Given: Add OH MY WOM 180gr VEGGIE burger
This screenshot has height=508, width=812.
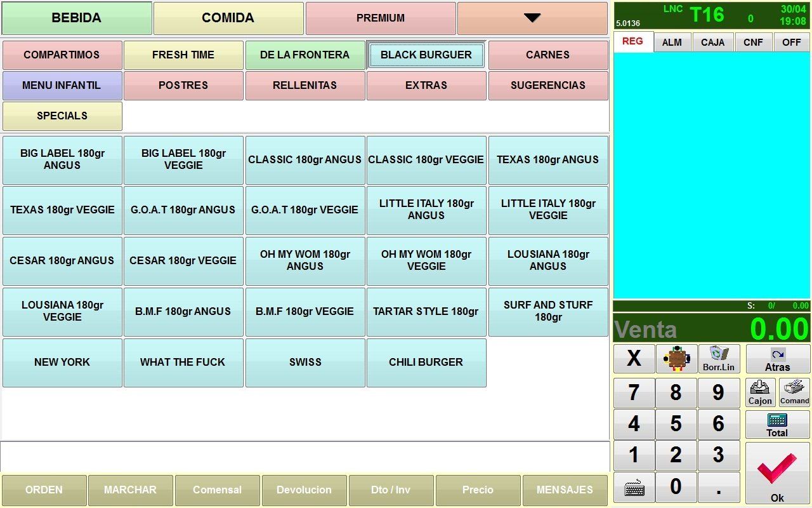Looking at the screenshot, I should [x=426, y=261].
